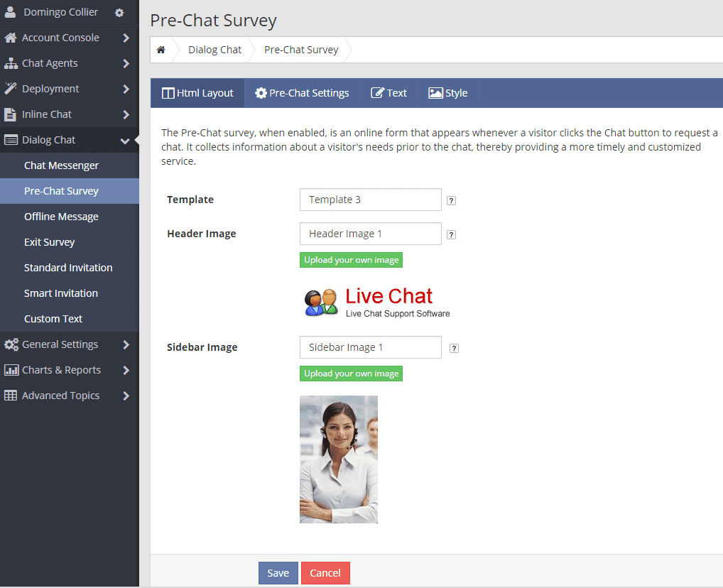Image resolution: width=723 pixels, height=588 pixels.
Task: Open Exit Survey from the sidebar menu
Action: pyautogui.click(x=50, y=241)
